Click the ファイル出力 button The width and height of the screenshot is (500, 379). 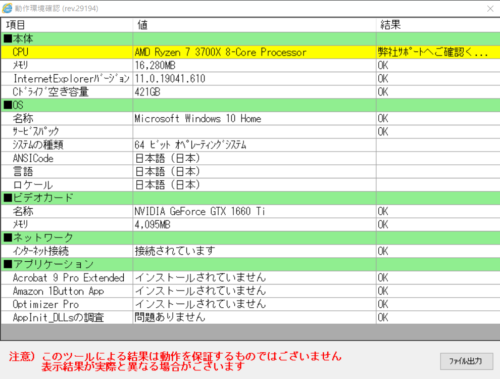click(x=466, y=361)
